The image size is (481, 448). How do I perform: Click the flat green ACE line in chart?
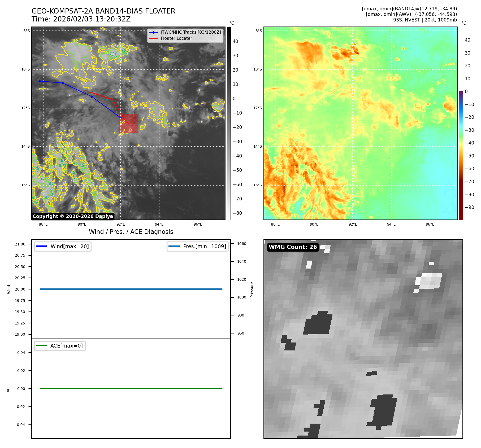pos(131,388)
